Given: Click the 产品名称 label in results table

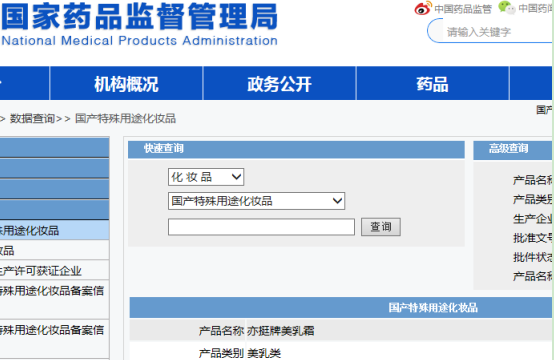Looking at the screenshot, I should (x=221, y=331).
